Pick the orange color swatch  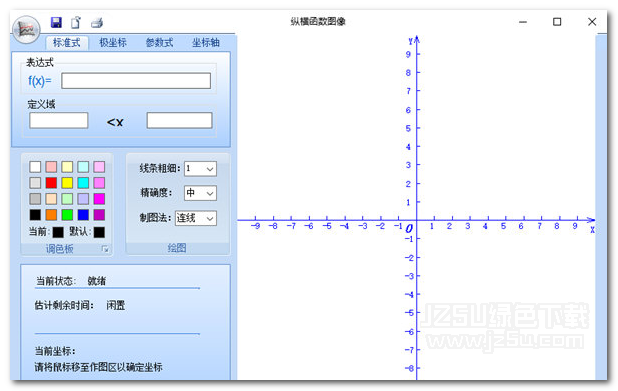pyautogui.click(x=51, y=215)
